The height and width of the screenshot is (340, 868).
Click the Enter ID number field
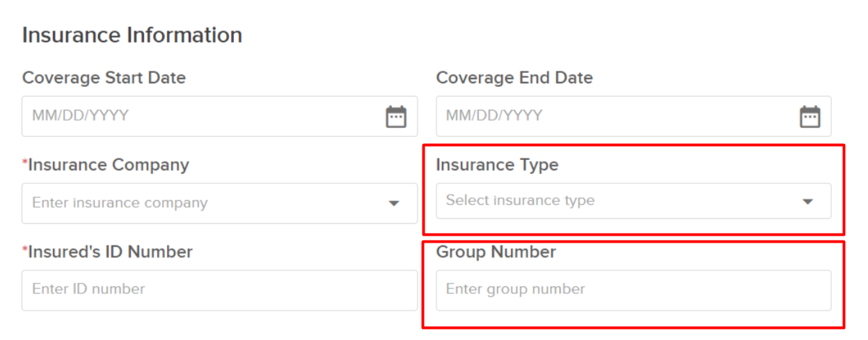tap(220, 290)
